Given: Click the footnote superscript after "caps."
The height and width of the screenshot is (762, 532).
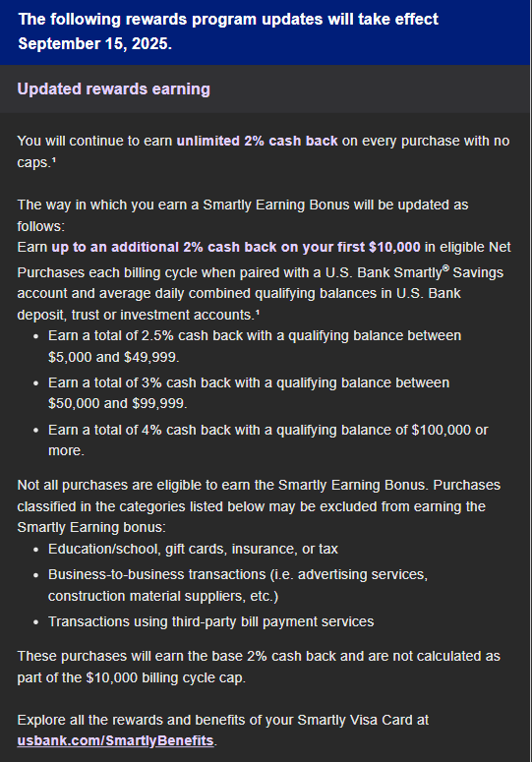Looking at the screenshot, I should (54, 160).
